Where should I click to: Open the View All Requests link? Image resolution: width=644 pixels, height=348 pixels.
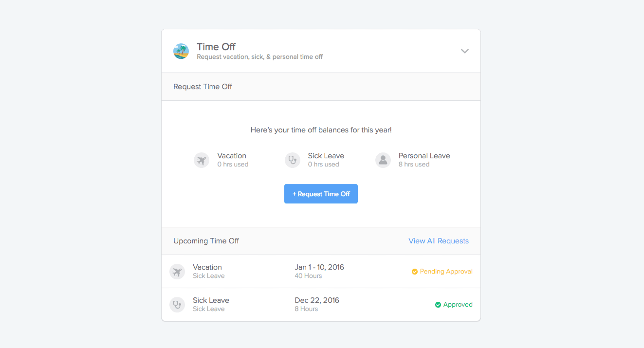pos(439,241)
